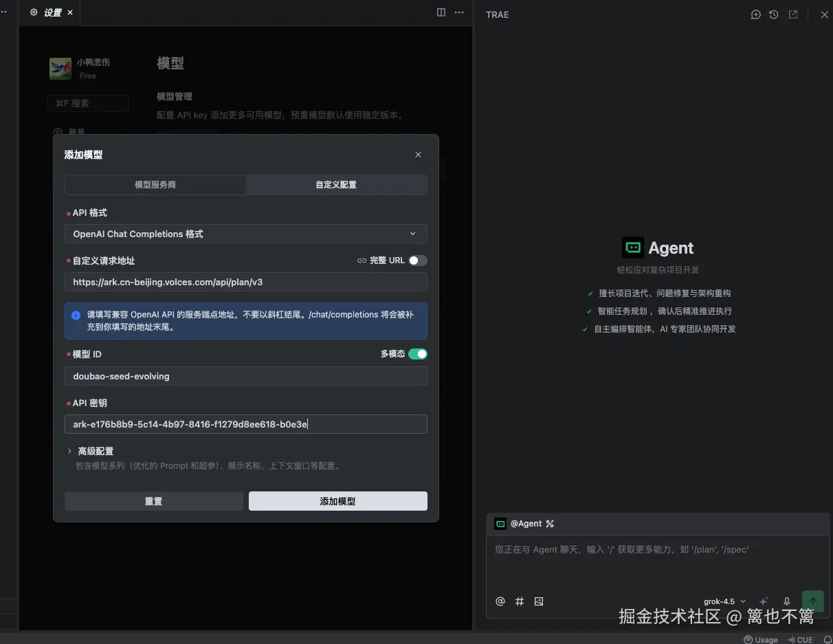Click the @Agent label above chat input

(526, 524)
